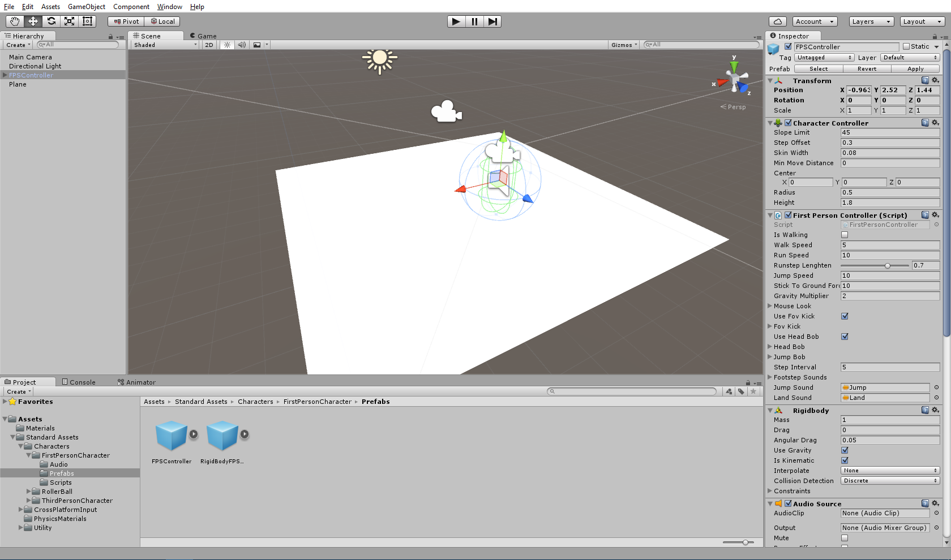
Task: Pick object for AudioClip field
Action: 936,513
